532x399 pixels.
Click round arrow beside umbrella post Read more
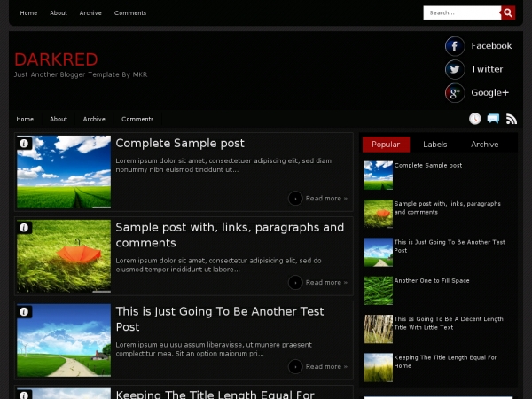[295, 282]
